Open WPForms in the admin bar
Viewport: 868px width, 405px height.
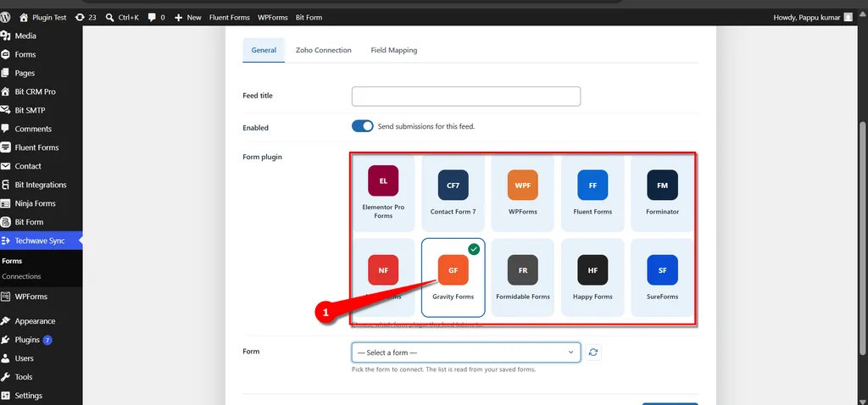click(x=272, y=17)
